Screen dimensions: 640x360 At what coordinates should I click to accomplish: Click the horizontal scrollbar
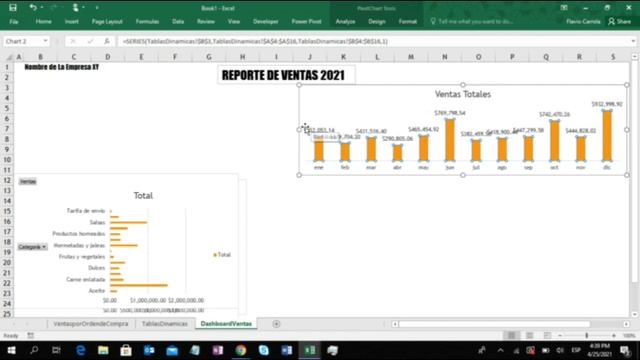(x=494, y=324)
